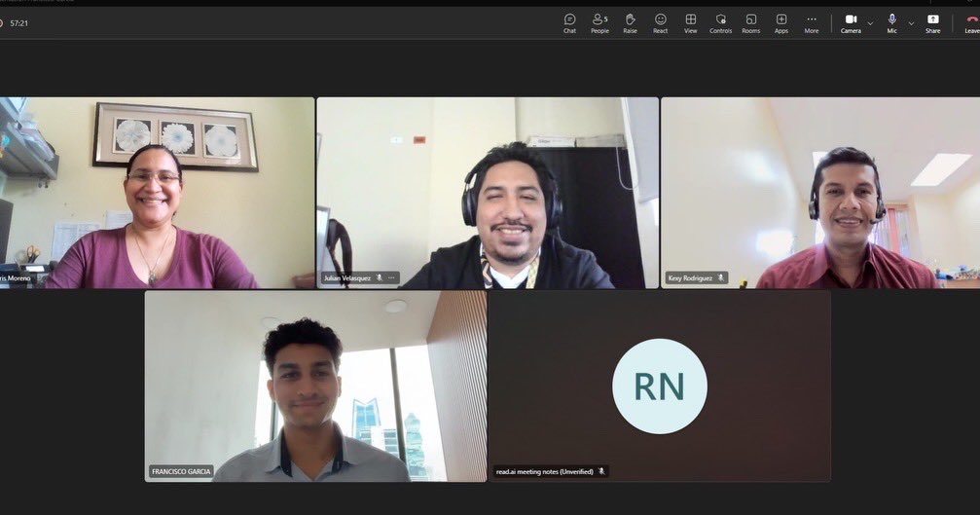Image resolution: width=980 pixels, height=515 pixels.
Task: Toggle the Camera on or off
Action: click(x=851, y=23)
